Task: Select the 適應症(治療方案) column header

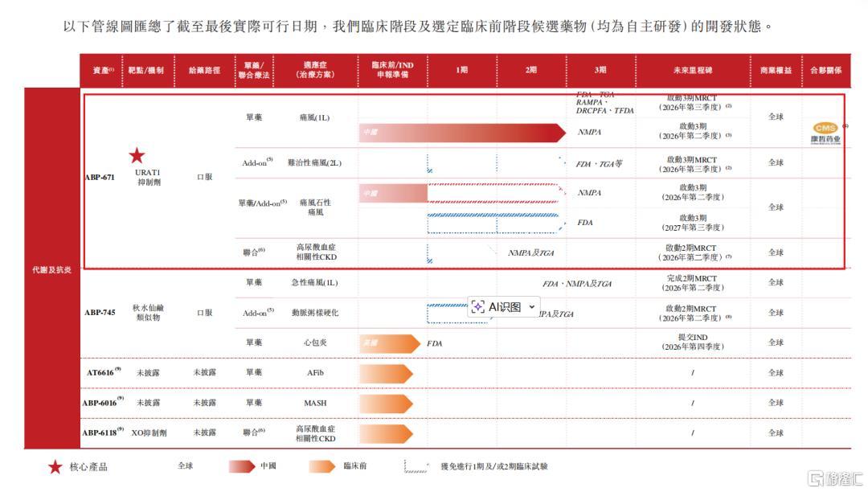Action: (x=315, y=70)
